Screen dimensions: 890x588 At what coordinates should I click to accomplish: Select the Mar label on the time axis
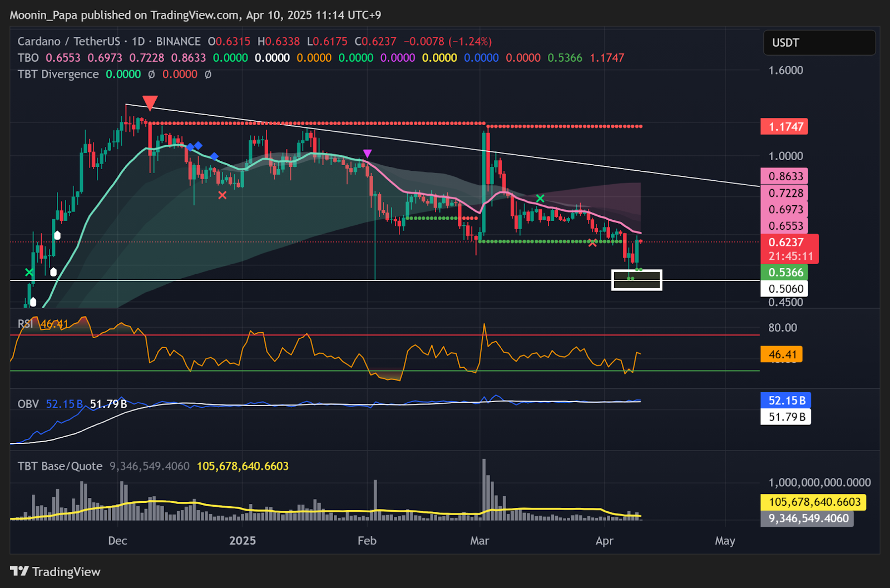click(479, 541)
